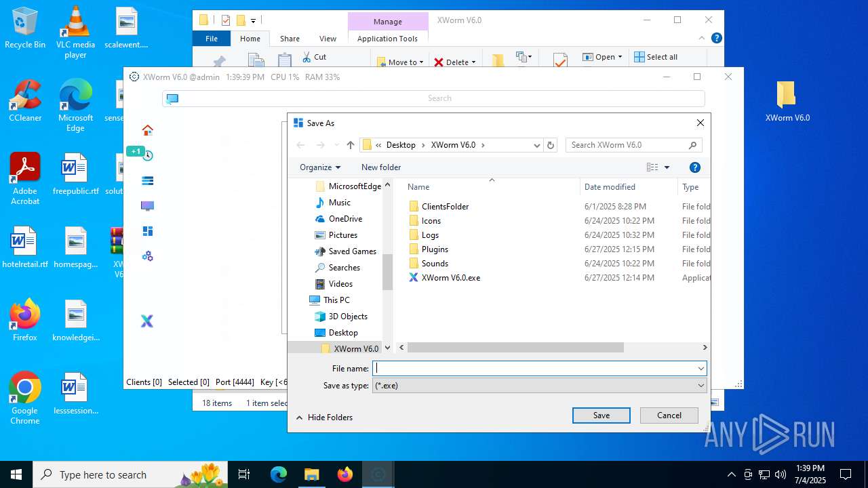
Task: Open the Organize dropdown menu
Action: pyautogui.click(x=320, y=167)
